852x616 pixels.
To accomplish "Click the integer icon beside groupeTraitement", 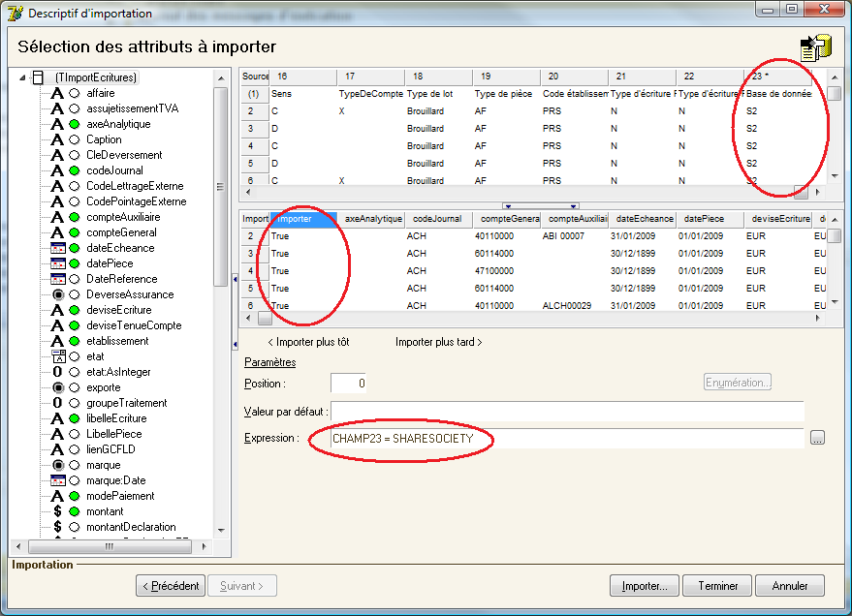I will [57, 403].
